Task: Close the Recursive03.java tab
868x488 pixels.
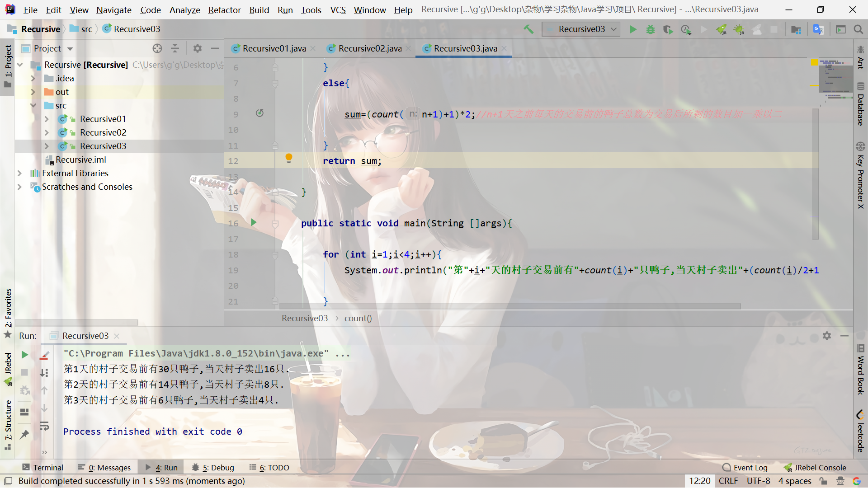Action: tap(504, 48)
